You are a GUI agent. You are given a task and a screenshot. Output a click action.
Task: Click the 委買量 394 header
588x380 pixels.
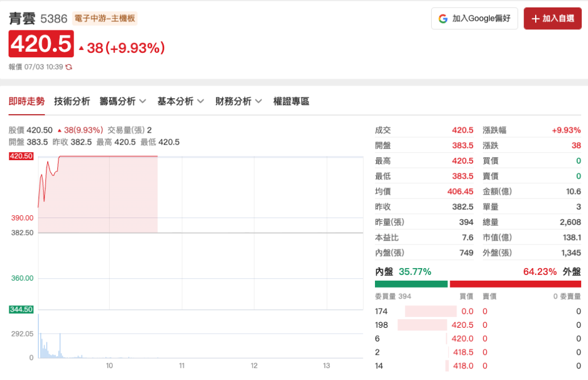(393, 296)
